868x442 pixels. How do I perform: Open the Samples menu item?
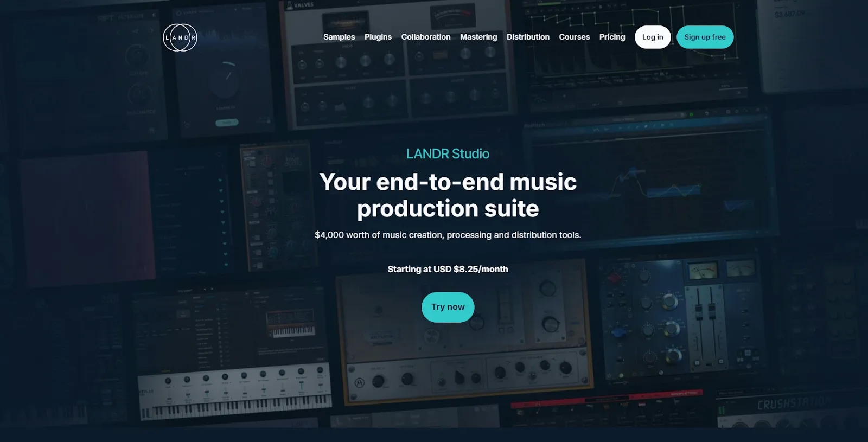[339, 37]
